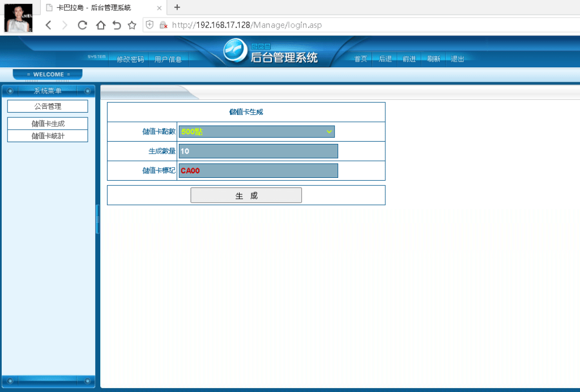Open the 用户信息 header link

pos(168,59)
